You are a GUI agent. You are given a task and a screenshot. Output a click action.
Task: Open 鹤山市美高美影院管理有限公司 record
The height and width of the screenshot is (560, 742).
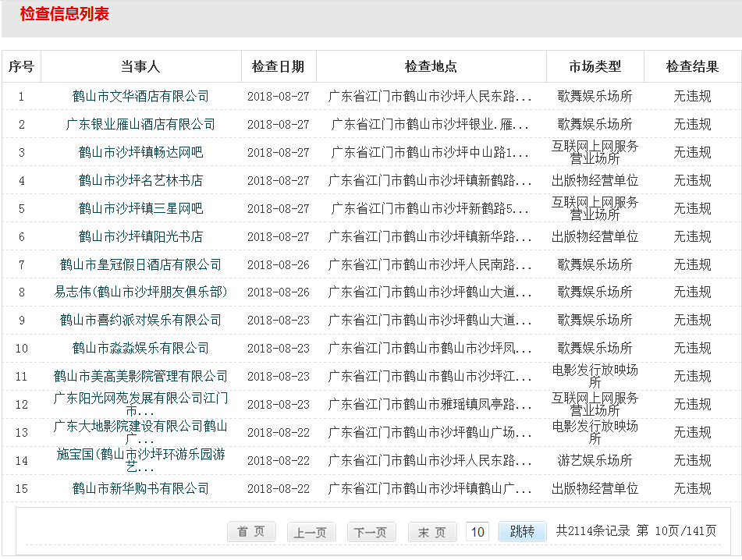[x=140, y=377]
